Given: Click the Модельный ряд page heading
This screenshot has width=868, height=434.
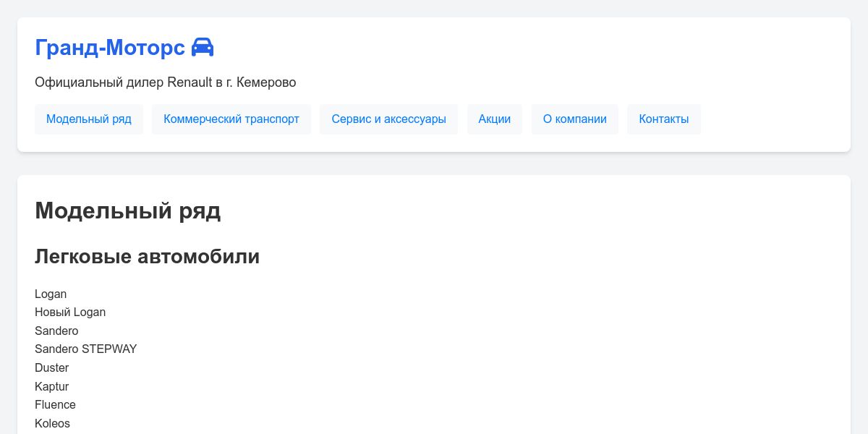Looking at the screenshot, I should point(128,211).
